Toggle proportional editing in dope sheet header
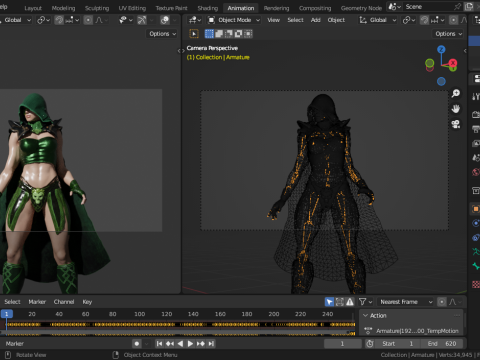Image resolution: width=480 pixels, height=360 pixels. tap(442, 302)
